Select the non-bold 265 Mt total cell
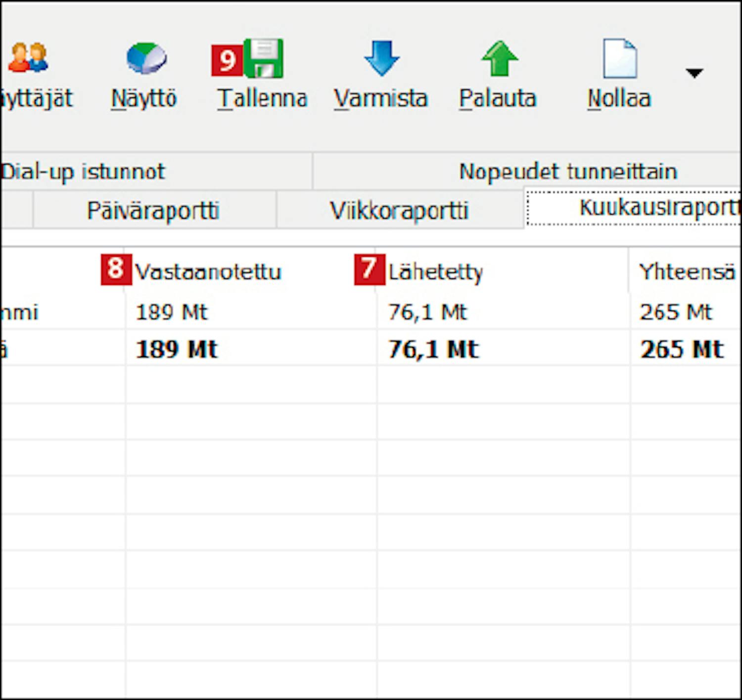The width and height of the screenshot is (742, 700). [x=676, y=312]
